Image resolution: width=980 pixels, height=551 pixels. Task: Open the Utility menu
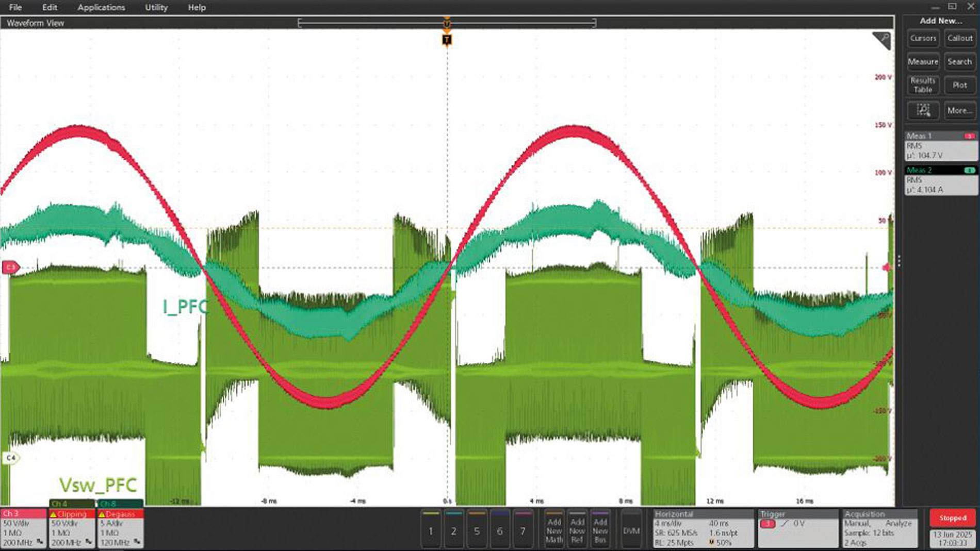[156, 7]
